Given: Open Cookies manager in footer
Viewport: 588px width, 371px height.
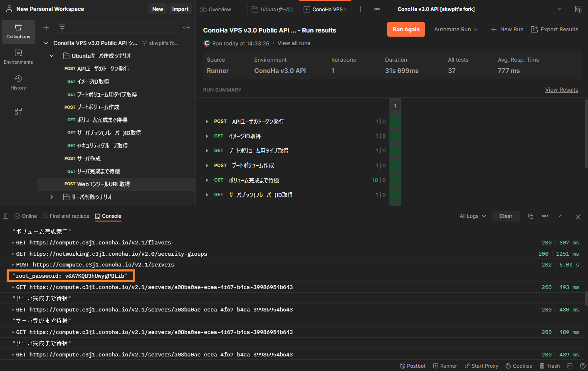Looking at the screenshot, I should click(x=519, y=366).
